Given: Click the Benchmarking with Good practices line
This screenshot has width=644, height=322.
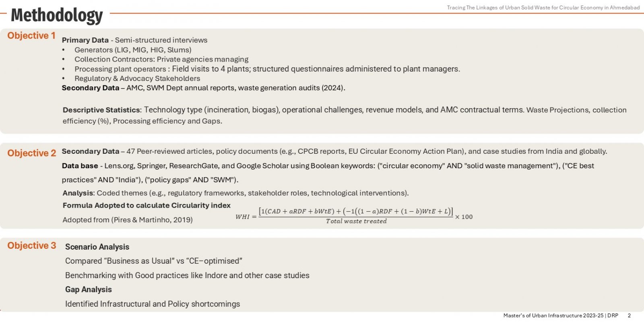Looking at the screenshot, I should point(187,275).
